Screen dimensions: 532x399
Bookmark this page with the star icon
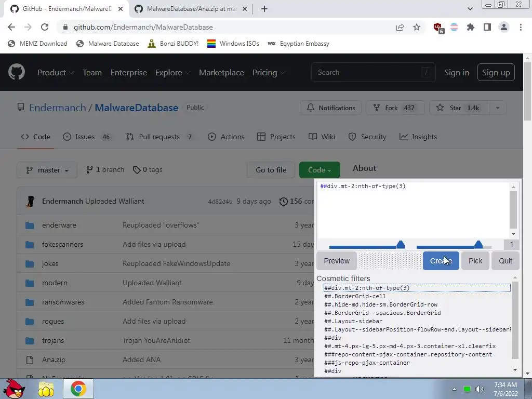pos(417,27)
